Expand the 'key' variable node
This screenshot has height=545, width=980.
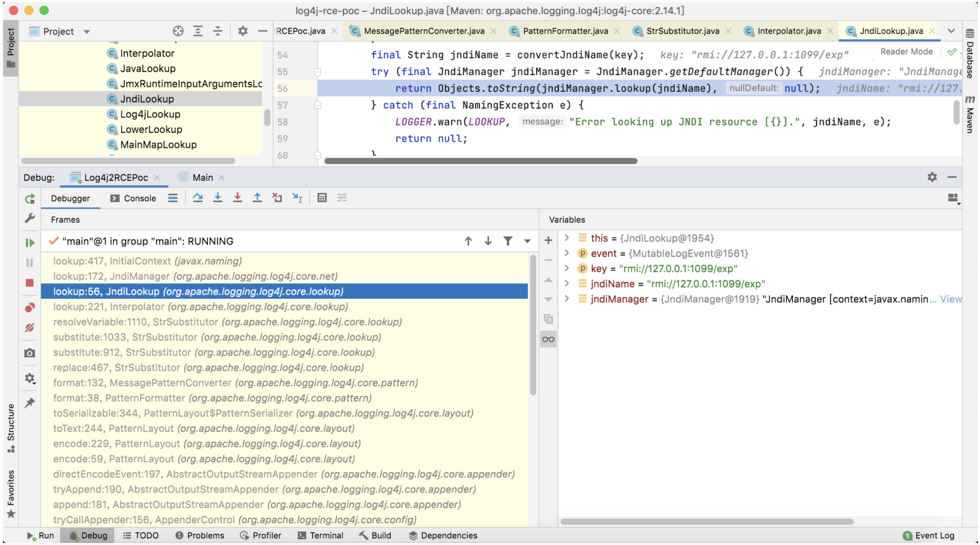567,268
